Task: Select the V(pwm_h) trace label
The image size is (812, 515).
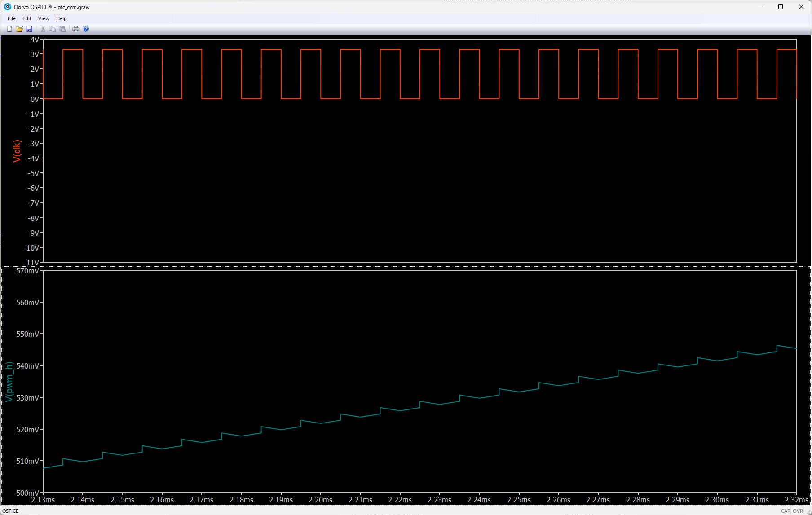Action: (9, 382)
